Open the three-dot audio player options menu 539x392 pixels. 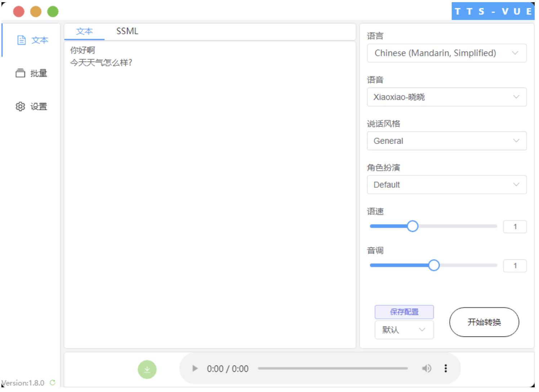446,369
